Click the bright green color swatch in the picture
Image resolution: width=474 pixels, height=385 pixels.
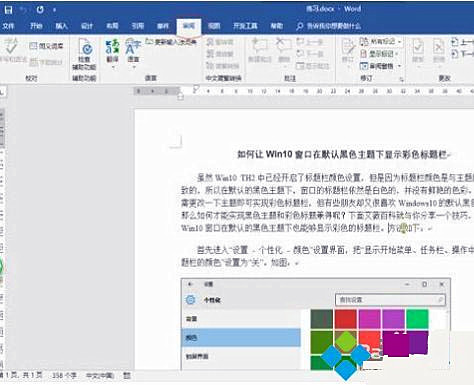(x=417, y=319)
